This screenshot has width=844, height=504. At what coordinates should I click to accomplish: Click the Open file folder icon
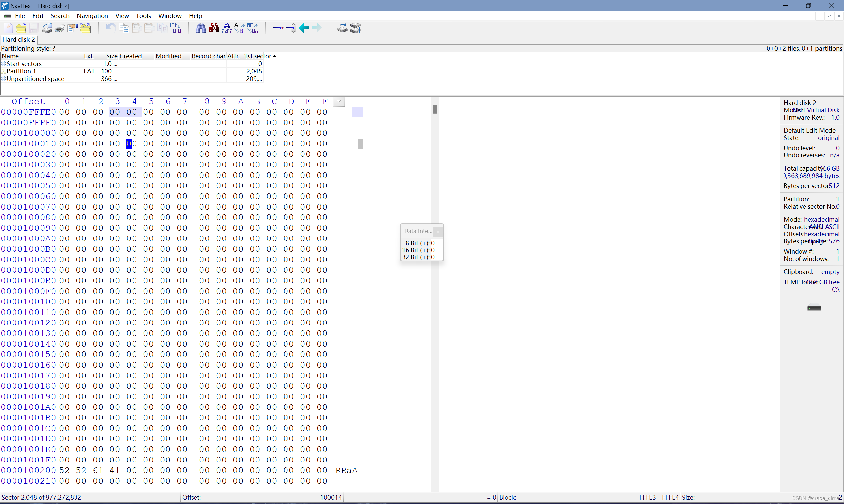[21, 28]
